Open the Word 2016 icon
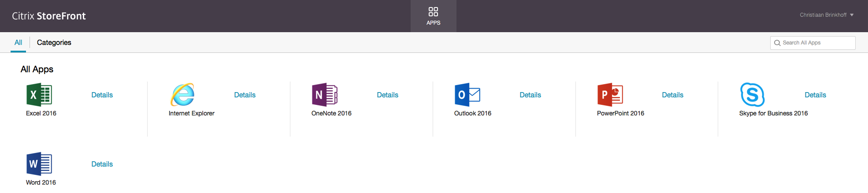 point(39,164)
